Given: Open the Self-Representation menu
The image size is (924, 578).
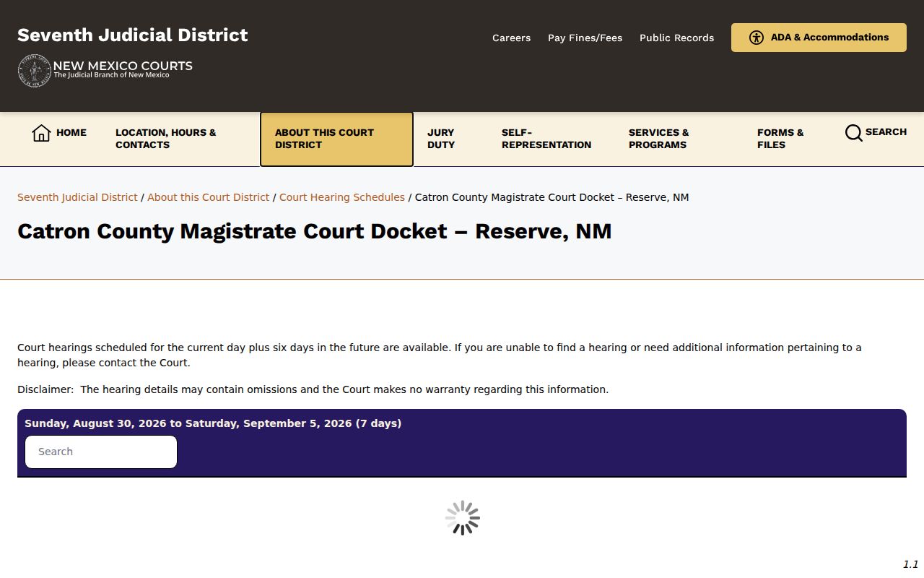Looking at the screenshot, I should [546, 139].
